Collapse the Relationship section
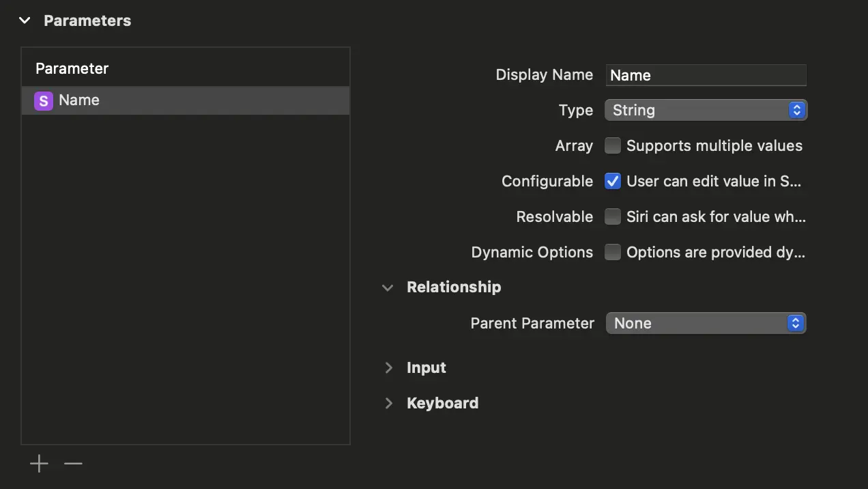This screenshot has height=489, width=868. coord(388,288)
